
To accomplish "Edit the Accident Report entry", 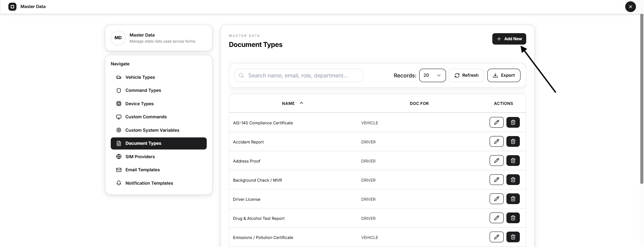I will [496, 141].
